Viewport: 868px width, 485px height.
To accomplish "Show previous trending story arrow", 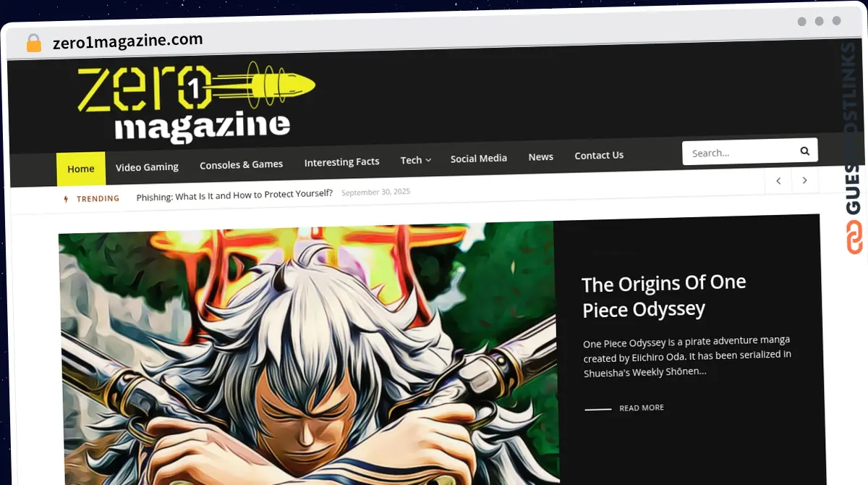I will point(778,181).
